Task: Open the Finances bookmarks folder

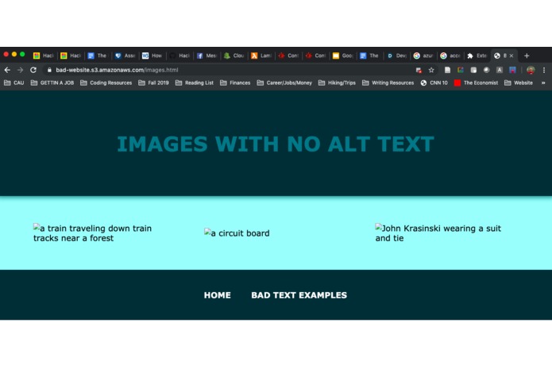Action: (235, 83)
